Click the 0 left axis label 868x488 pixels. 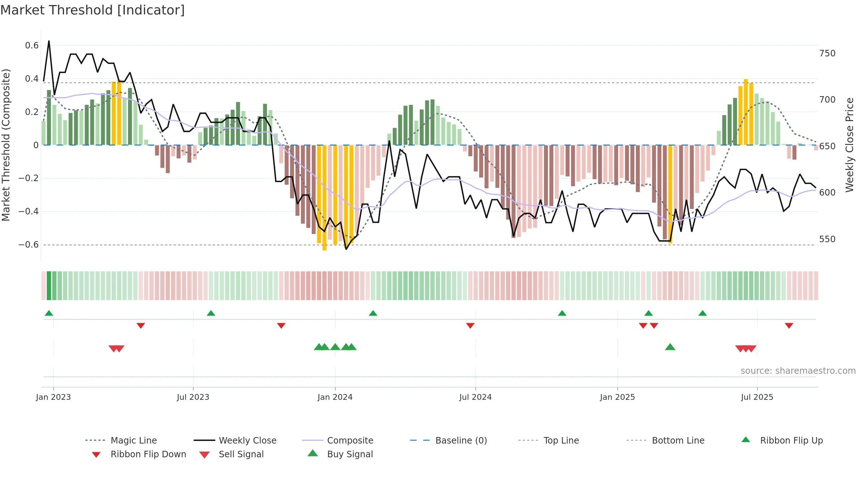36,145
